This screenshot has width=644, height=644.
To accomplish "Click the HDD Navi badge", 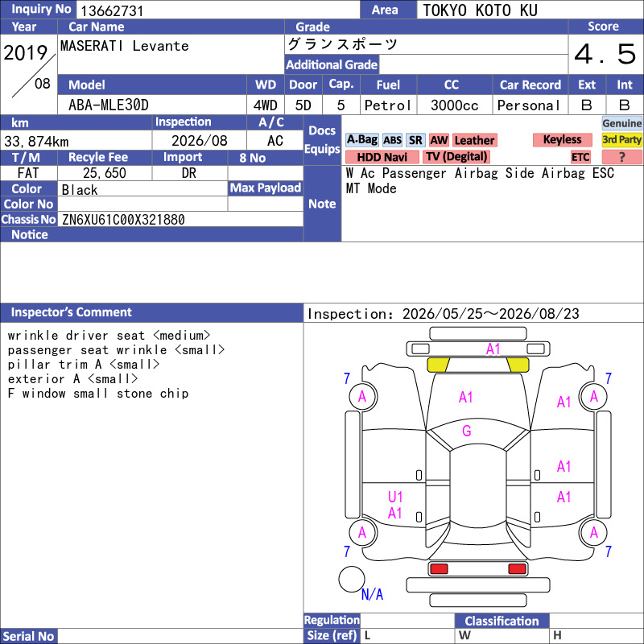I will click(382, 157).
